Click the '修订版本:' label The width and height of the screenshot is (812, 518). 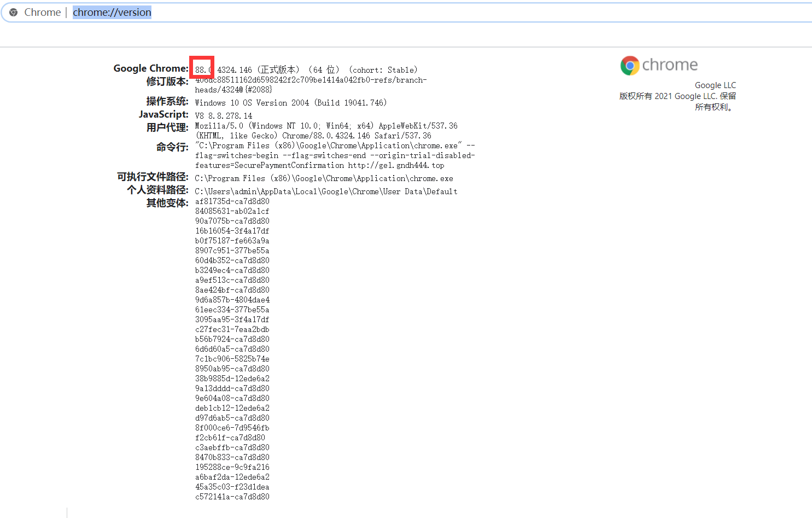[x=167, y=82]
